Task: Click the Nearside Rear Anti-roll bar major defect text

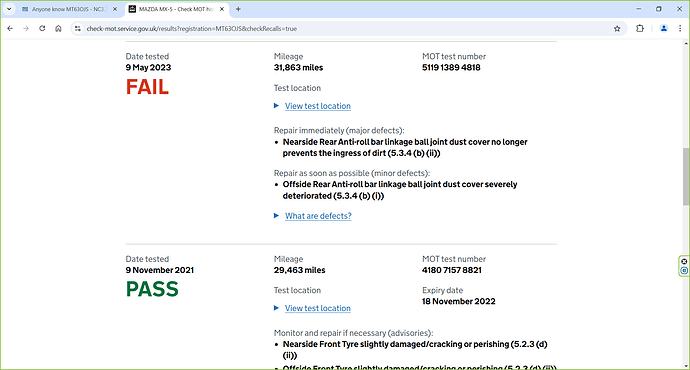Action: coord(405,148)
